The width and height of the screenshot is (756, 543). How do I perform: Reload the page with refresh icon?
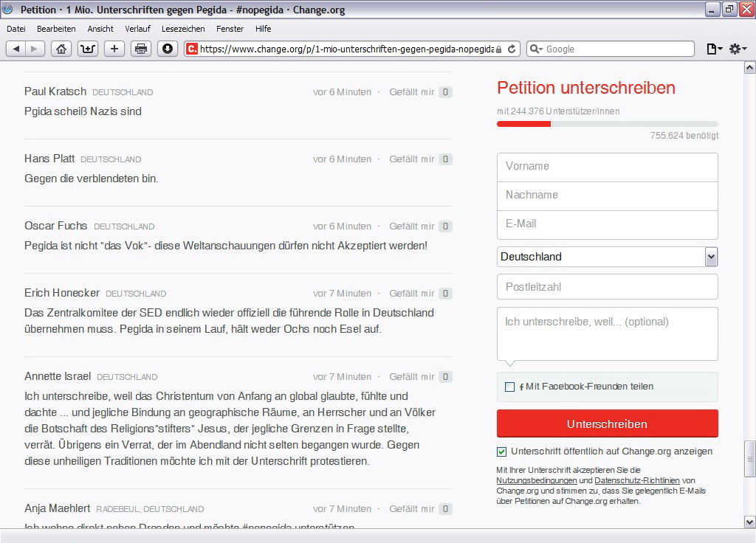pyautogui.click(x=512, y=49)
